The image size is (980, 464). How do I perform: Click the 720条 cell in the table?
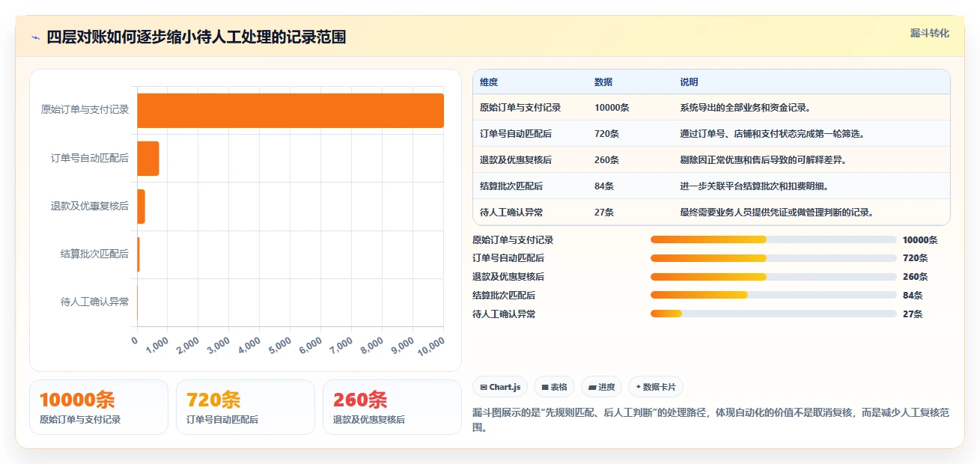click(x=606, y=134)
